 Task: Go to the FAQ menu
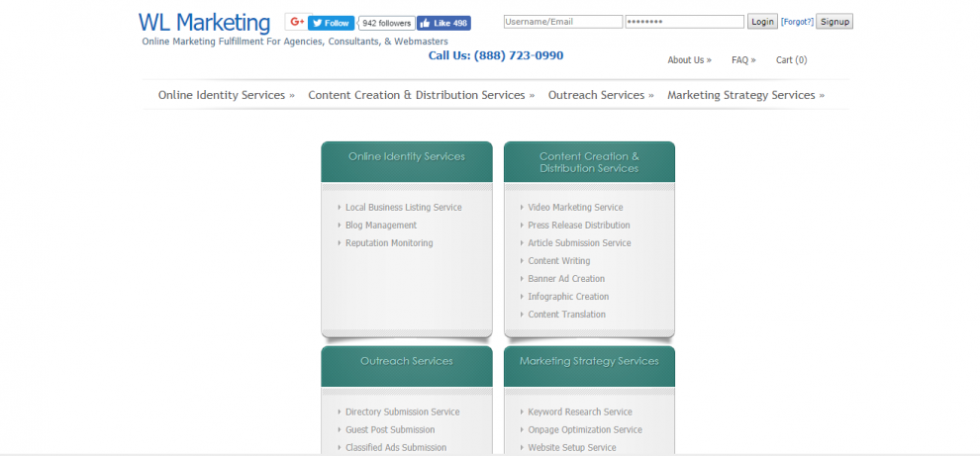743,60
